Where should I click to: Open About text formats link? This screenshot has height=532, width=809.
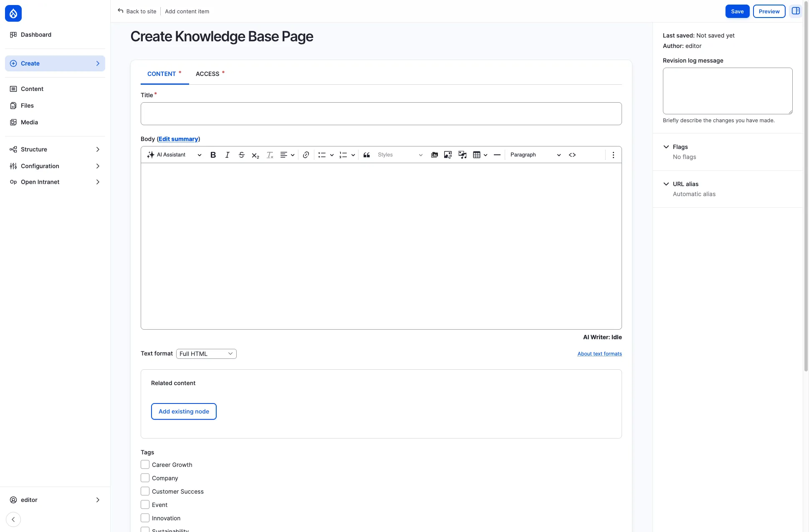click(x=599, y=354)
